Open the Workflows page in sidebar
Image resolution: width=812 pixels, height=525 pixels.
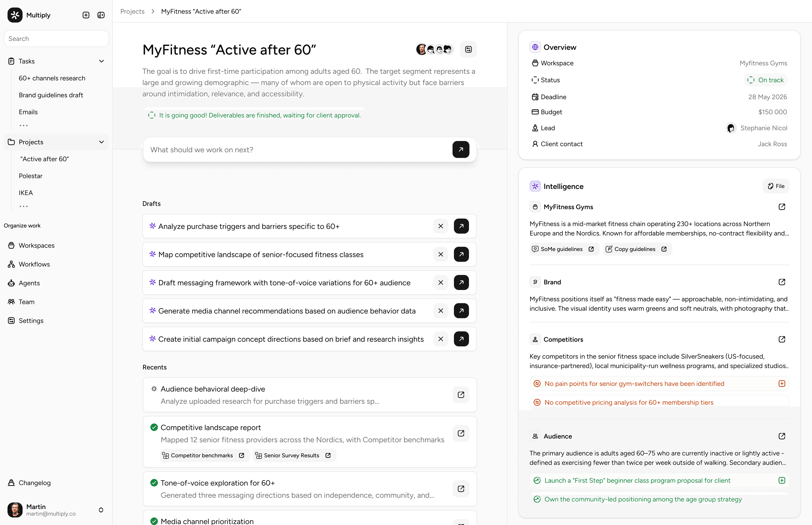[34, 264]
